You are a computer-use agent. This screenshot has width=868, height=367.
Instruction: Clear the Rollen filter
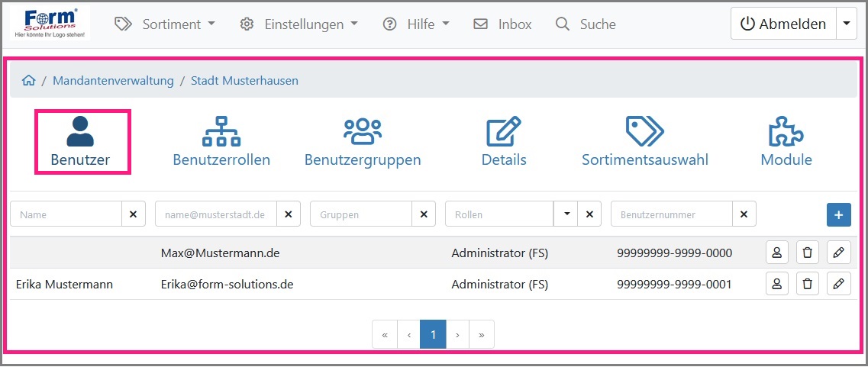[x=589, y=214]
